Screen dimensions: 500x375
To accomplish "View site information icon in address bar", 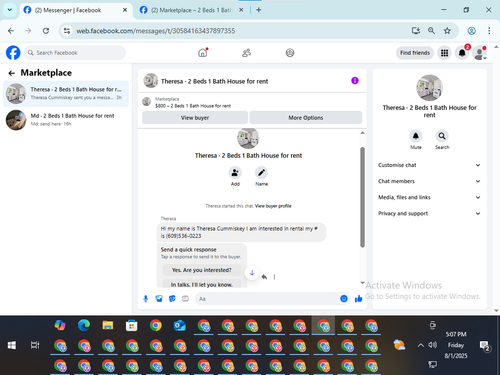I will 67,31.
